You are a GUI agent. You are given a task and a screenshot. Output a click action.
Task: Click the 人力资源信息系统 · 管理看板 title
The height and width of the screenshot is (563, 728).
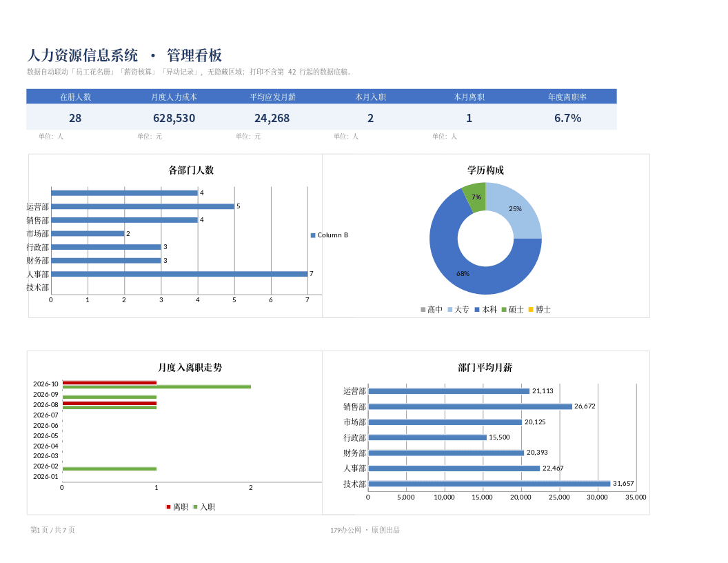124,55
